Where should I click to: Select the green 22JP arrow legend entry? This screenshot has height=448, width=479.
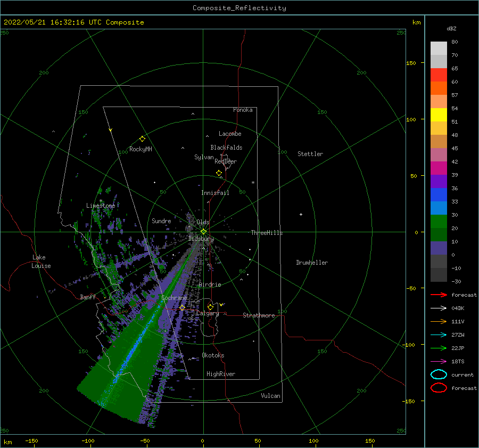[439, 348]
